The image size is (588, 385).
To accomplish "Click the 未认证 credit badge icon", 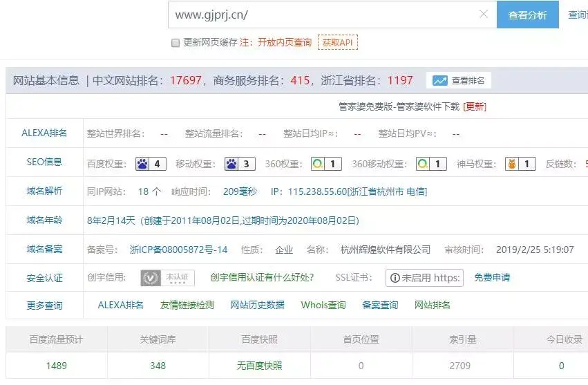I will tap(168, 278).
